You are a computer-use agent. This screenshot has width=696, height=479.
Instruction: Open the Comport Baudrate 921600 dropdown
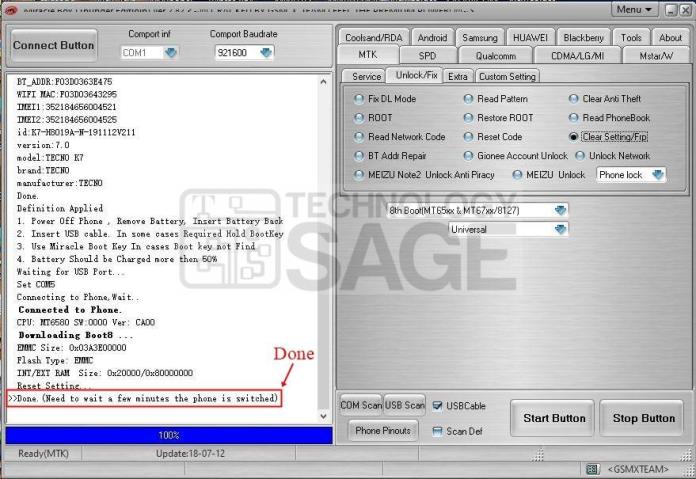point(266,53)
